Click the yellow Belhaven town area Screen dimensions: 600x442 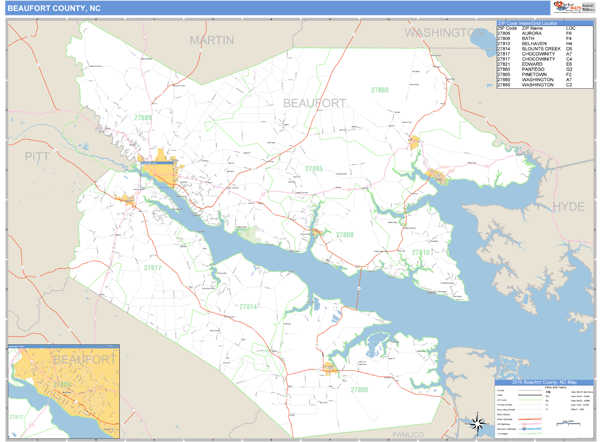pyautogui.click(x=435, y=178)
